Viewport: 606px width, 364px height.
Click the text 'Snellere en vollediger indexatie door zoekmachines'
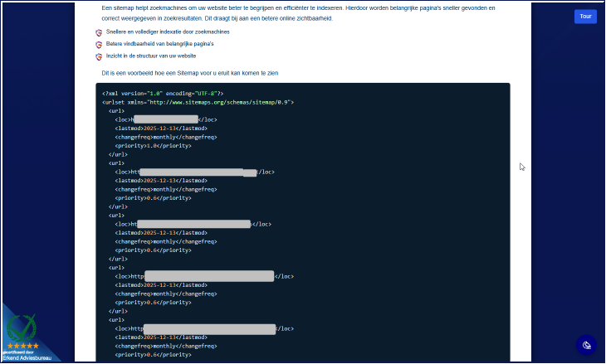click(x=168, y=32)
